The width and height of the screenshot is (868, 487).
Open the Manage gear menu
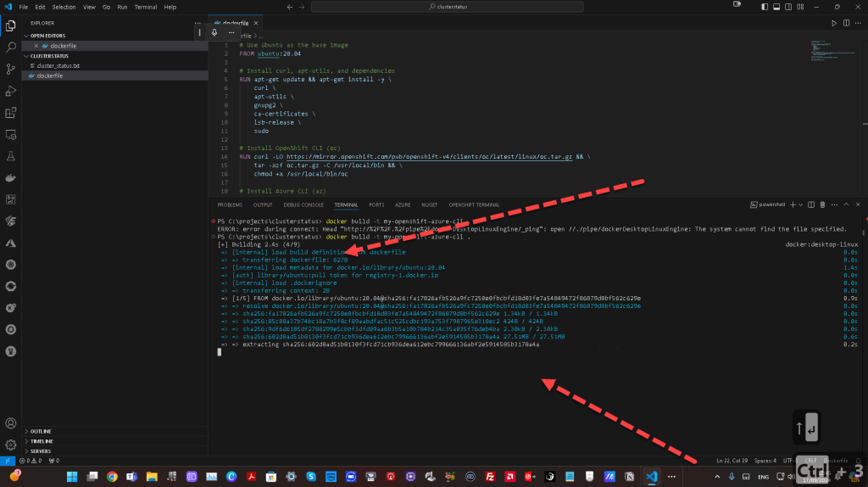click(10, 445)
